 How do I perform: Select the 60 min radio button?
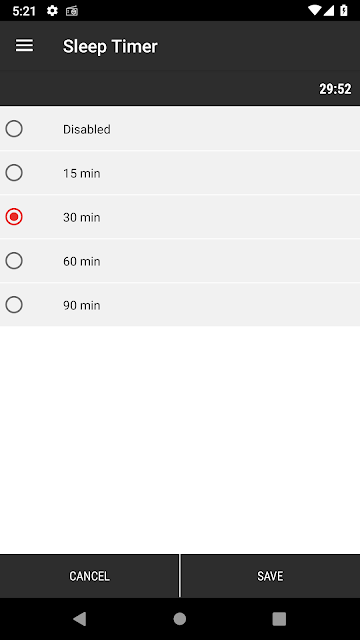(14, 261)
